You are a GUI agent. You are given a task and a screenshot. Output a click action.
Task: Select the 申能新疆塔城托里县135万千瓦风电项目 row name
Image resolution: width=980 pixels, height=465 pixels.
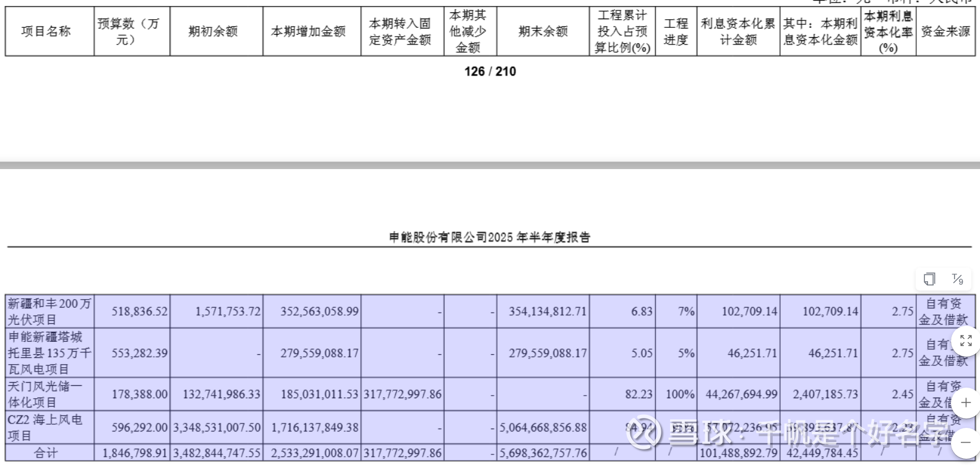click(x=49, y=353)
